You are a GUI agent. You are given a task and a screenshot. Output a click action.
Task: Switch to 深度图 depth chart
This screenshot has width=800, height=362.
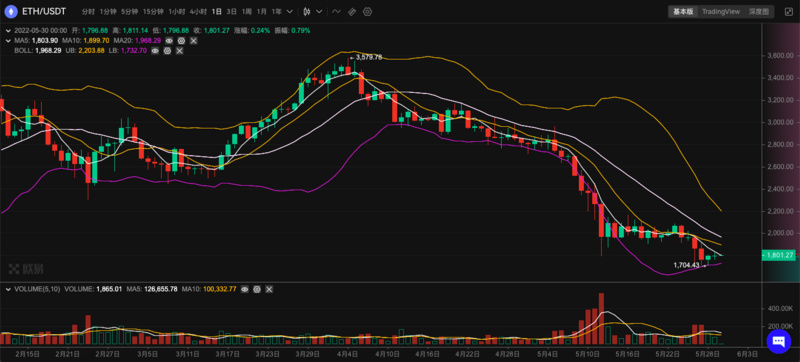click(759, 11)
